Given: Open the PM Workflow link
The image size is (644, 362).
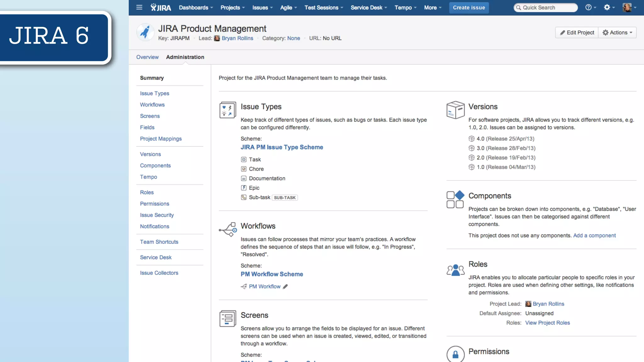Looking at the screenshot, I should 264,287.
